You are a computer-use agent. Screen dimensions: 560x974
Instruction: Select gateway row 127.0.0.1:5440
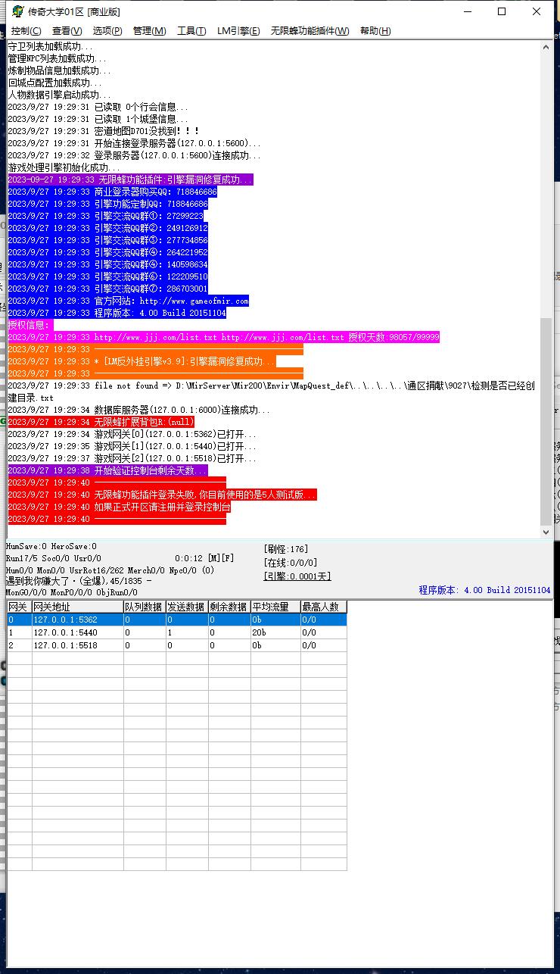coord(177,632)
